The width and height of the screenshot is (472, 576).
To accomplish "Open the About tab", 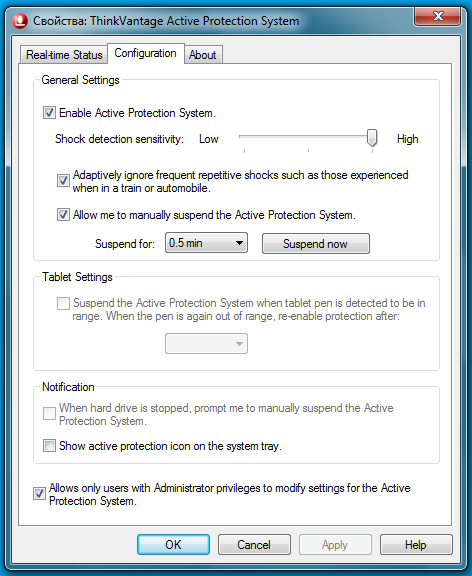I will [x=203, y=55].
